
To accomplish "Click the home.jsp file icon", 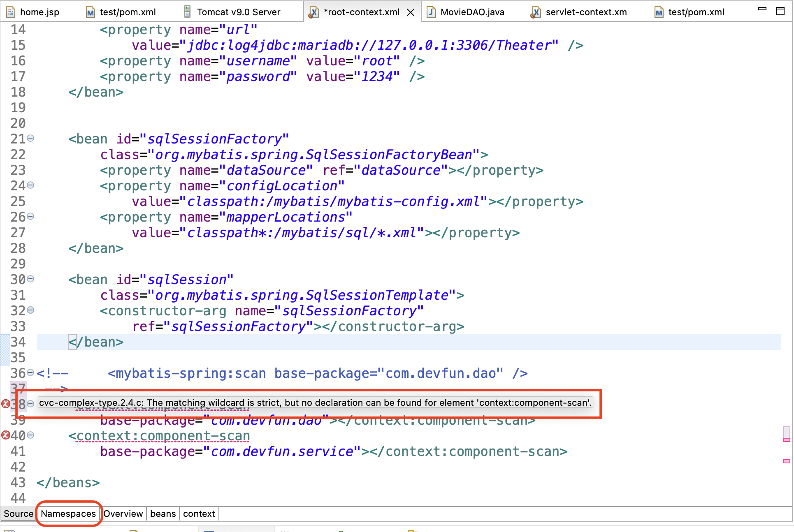I will pyautogui.click(x=11, y=12).
